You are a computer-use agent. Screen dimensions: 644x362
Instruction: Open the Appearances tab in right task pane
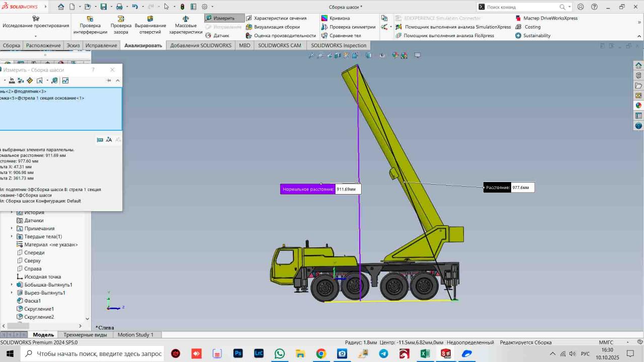click(x=638, y=106)
